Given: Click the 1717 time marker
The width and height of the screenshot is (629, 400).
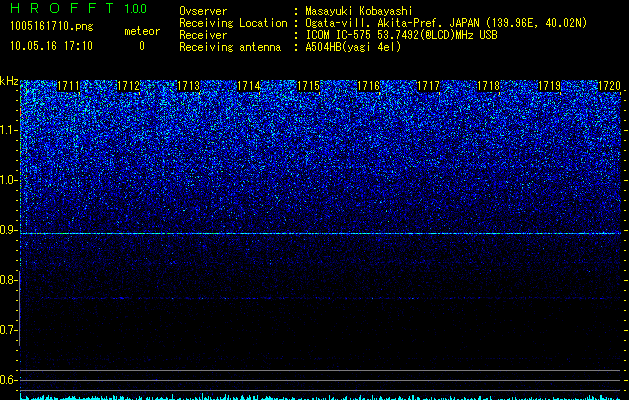Looking at the screenshot, I should (428, 86).
